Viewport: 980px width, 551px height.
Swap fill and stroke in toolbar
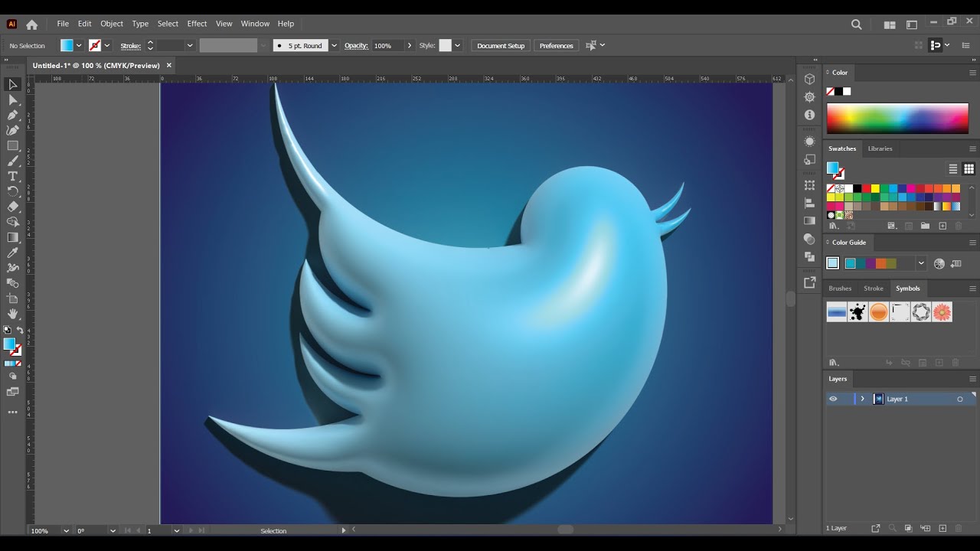pyautogui.click(x=20, y=331)
